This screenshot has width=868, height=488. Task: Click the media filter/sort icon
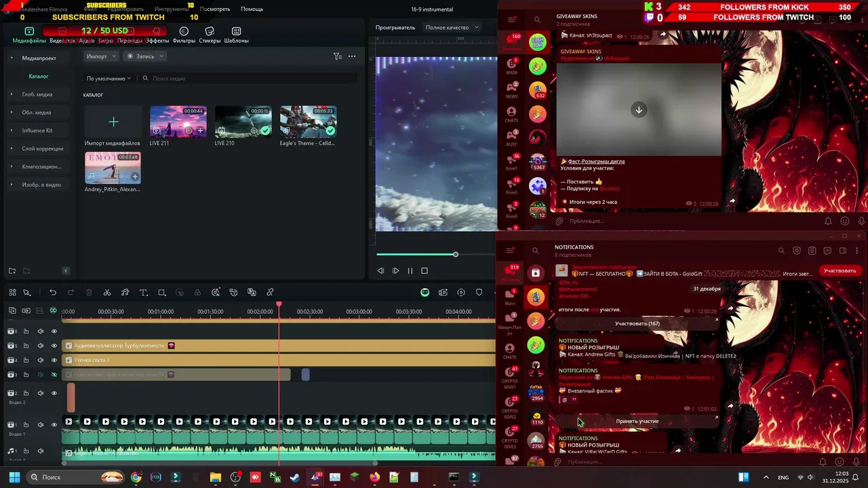point(337,56)
